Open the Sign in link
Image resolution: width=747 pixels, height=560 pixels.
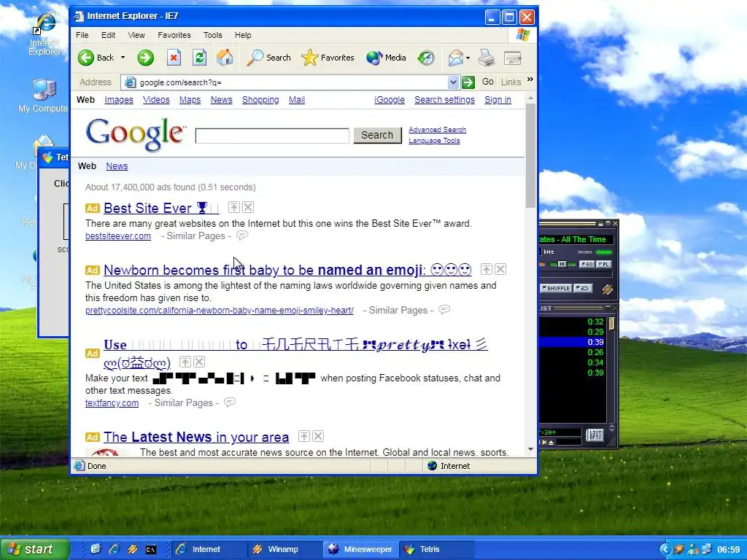click(x=498, y=100)
